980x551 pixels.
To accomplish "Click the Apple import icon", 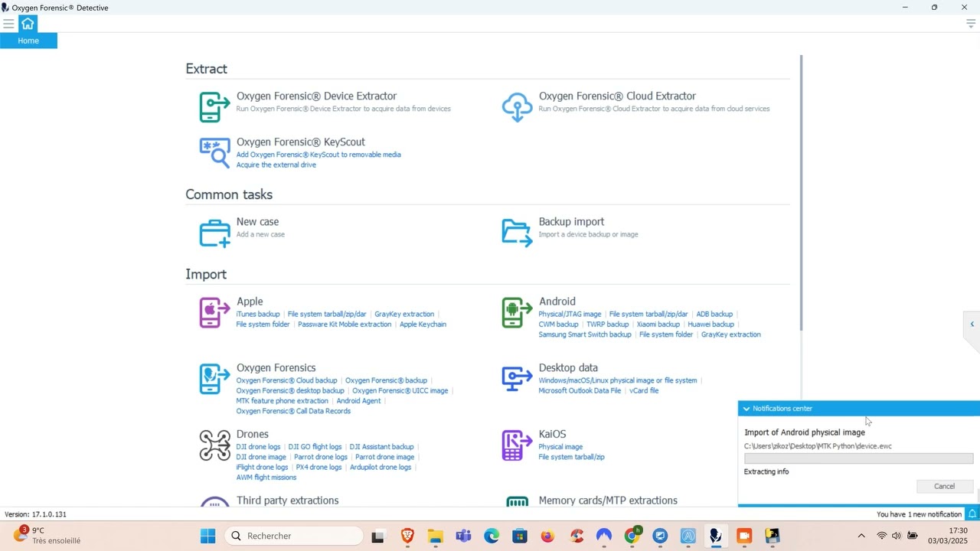I will (x=214, y=313).
